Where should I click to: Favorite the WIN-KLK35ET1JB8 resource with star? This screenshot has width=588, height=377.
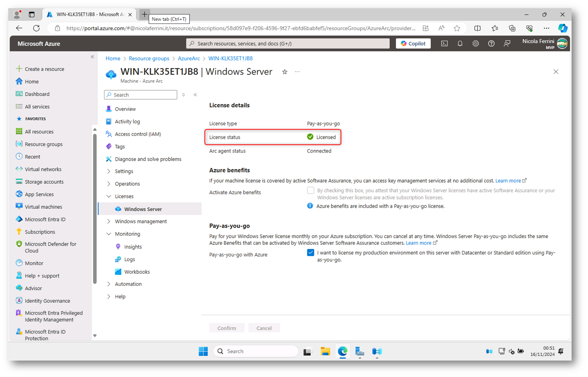[285, 72]
